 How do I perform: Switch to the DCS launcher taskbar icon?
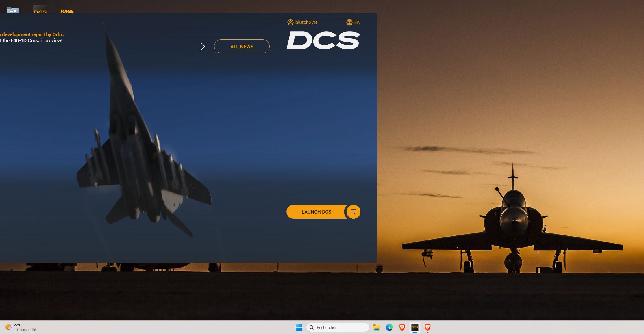coord(415,327)
